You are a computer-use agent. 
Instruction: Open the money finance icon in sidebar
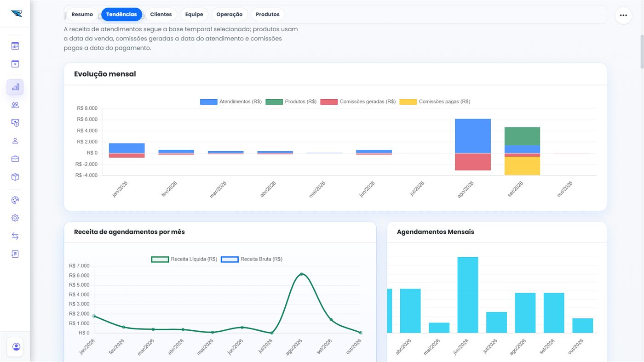(15, 123)
